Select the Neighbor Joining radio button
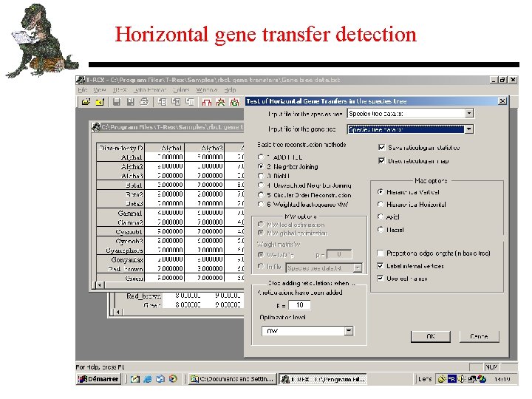 pyautogui.click(x=261, y=166)
